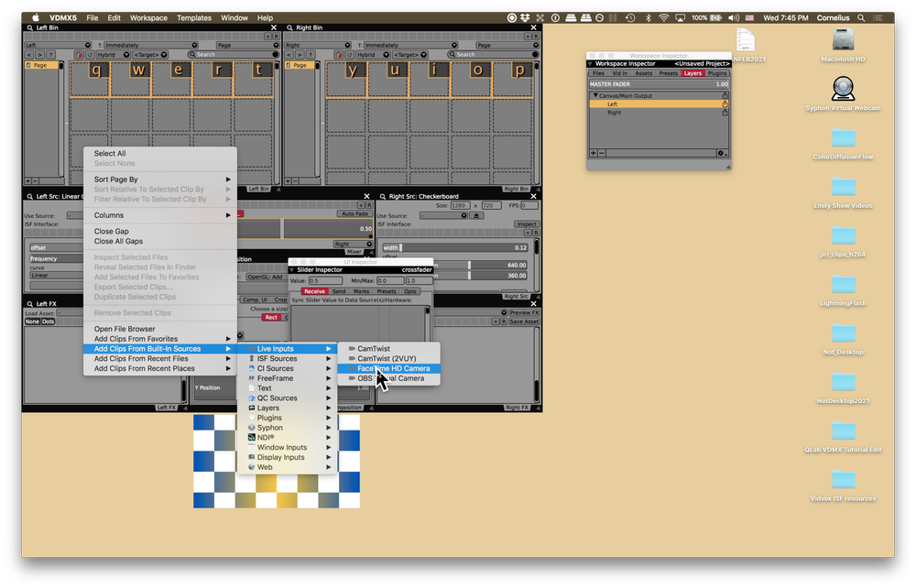Screen dimensions: 916x588
Task: Click the refresh icon in Right Bin toolbar
Action: (x=349, y=54)
